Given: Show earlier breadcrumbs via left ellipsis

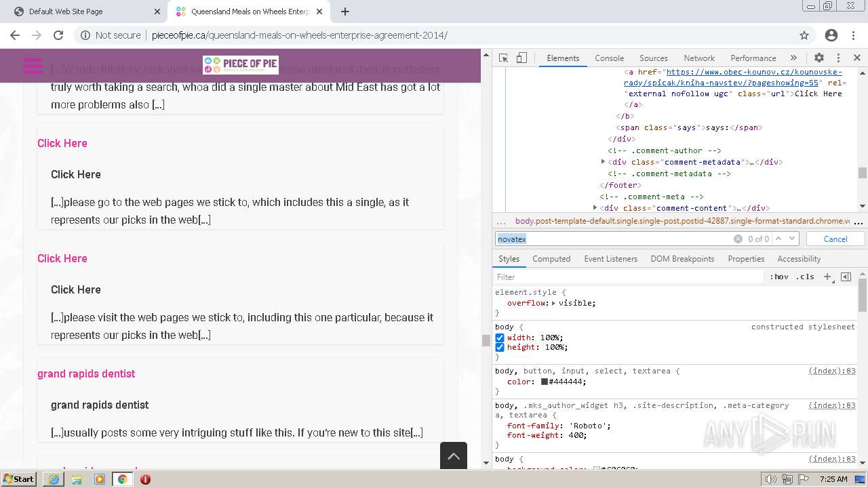Looking at the screenshot, I should click(501, 222).
